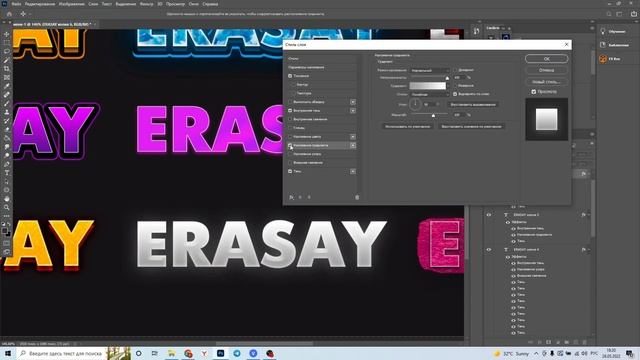Toggle the Внутренняя тень checkbox in dialog

pos(290,111)
